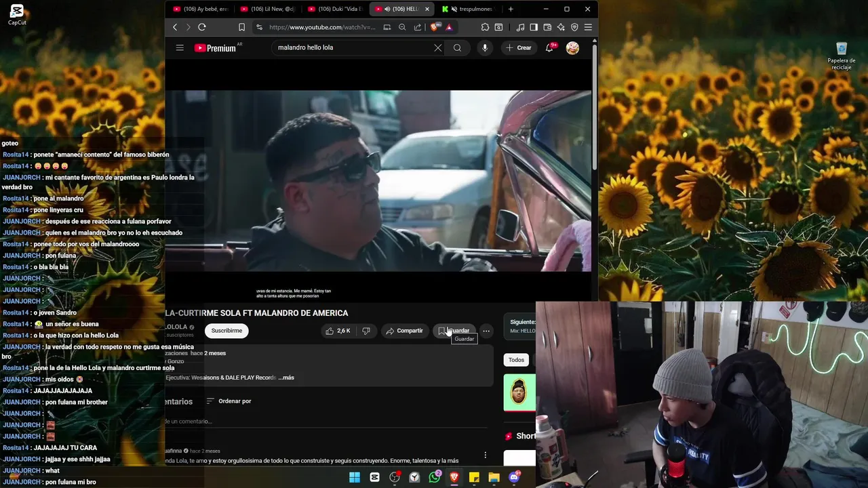Open the Brave playlist music note icon
Screen dimensions: 868x488
click(x=520, y=27)
